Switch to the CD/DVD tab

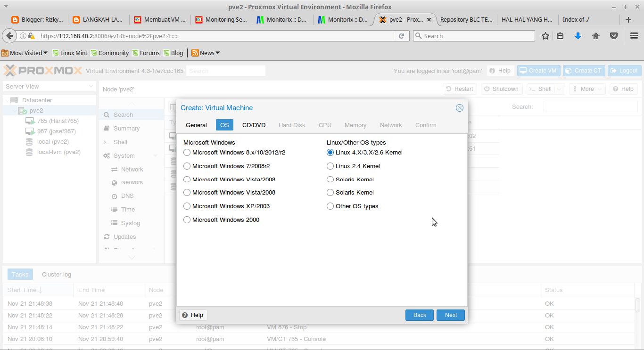point(254,125)
